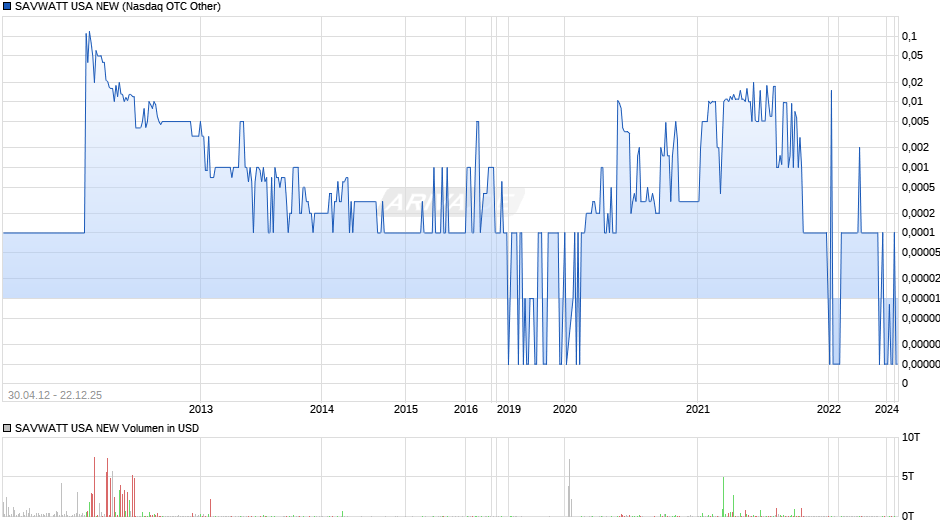The height and width of the screenshot is (526, 940).
Task: Click the 0,002 price axis label
Action: pos(915,148)
